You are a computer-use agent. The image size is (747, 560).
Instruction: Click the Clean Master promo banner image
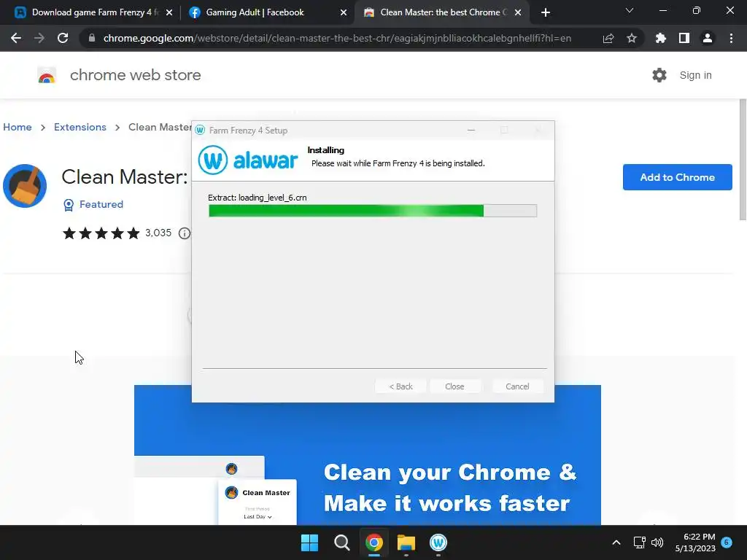(x=368, y=455)
